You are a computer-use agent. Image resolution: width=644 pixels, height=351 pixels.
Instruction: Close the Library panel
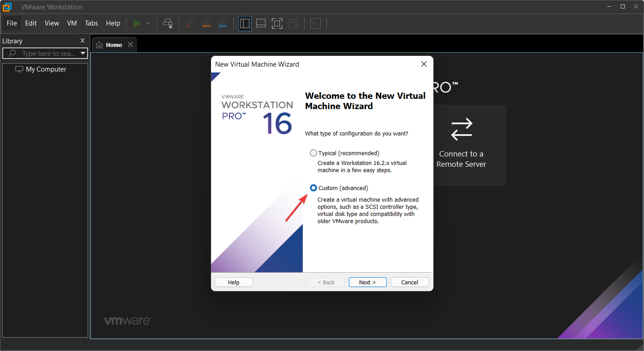pos(82,41)
